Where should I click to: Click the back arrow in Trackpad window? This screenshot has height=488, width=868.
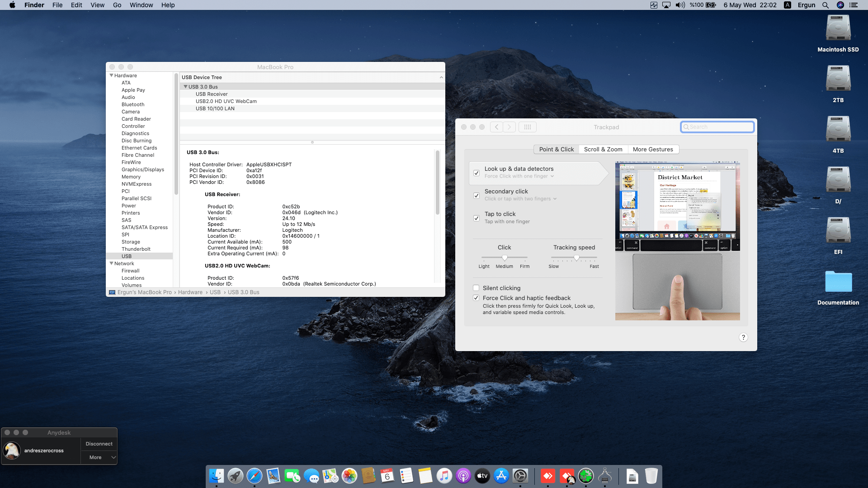pyautogui.click(x=496, y=127)
